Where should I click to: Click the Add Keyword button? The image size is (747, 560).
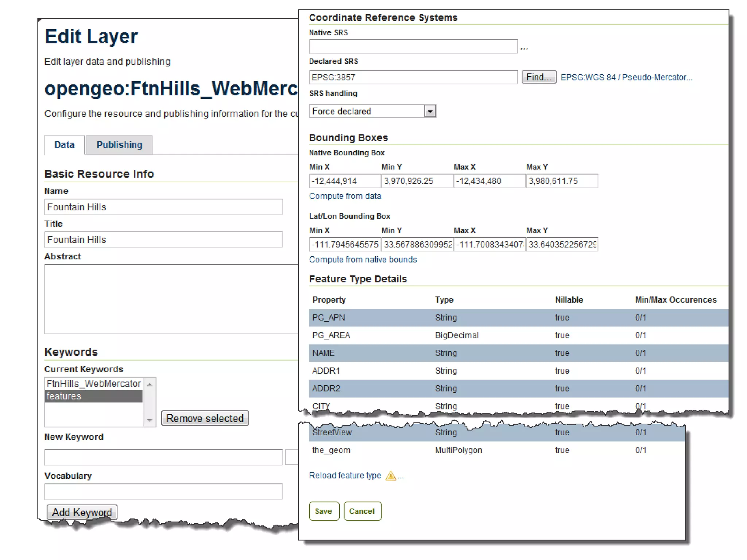coord(82,512)
